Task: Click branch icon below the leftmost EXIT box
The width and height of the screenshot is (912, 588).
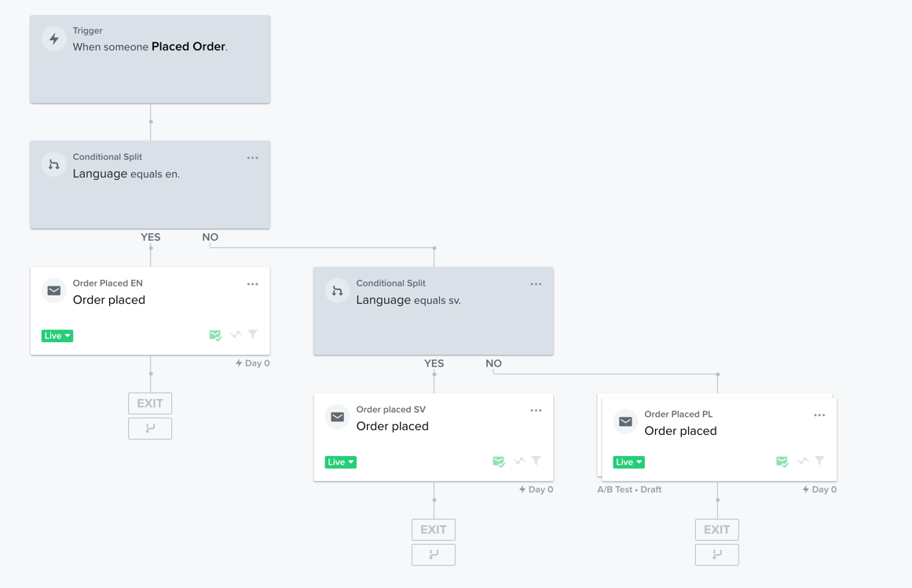Action: coord(150,428)
